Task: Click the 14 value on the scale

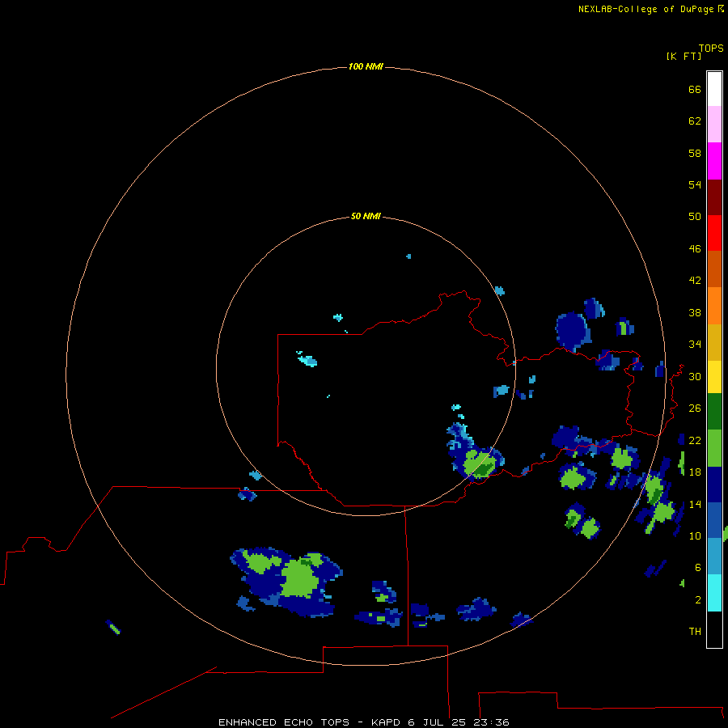Action: point(695,504)
